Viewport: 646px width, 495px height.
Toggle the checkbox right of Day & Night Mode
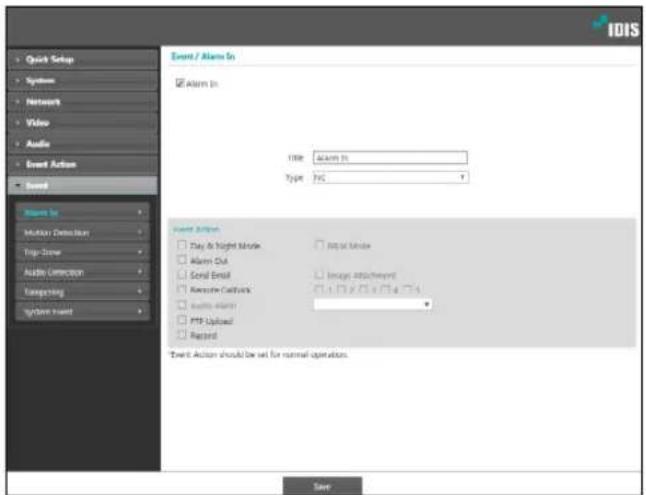click(319, 245)
